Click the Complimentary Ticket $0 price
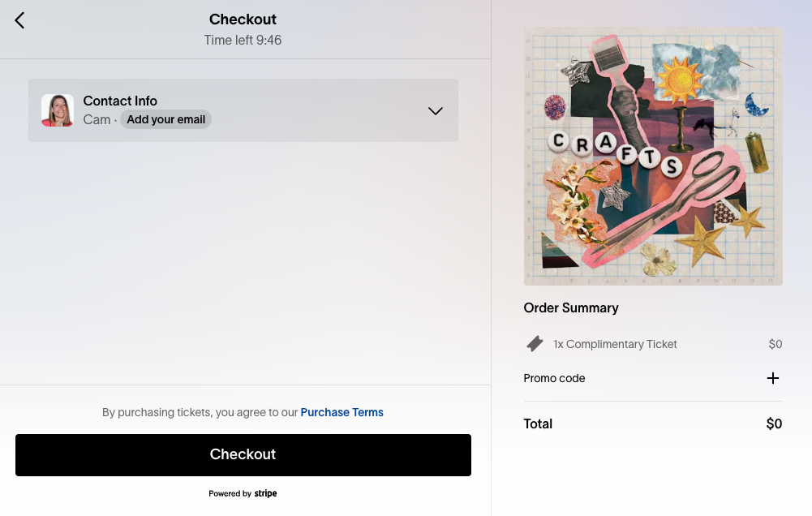 775,344
